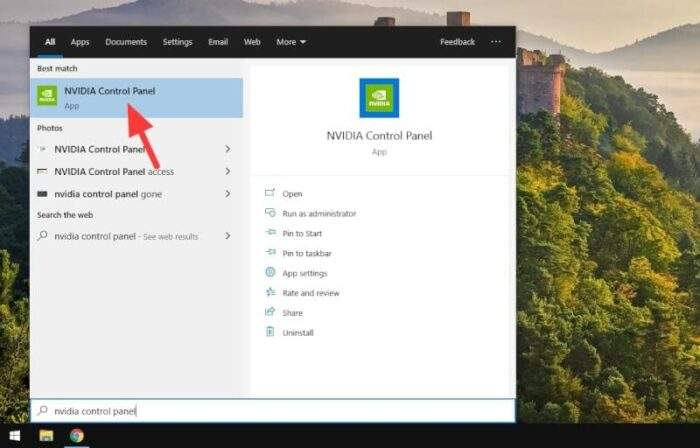Click the Uninstall trash icon

point(270,332)
